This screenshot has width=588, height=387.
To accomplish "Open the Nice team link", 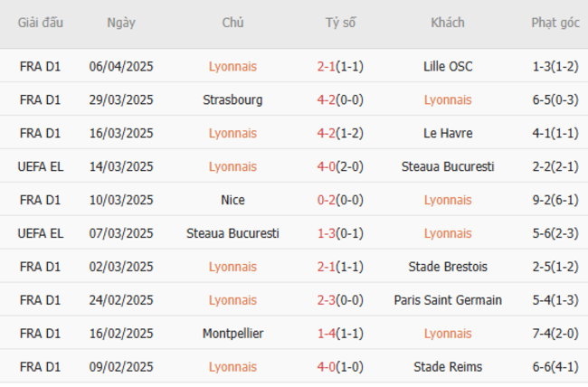I will 232,200.
